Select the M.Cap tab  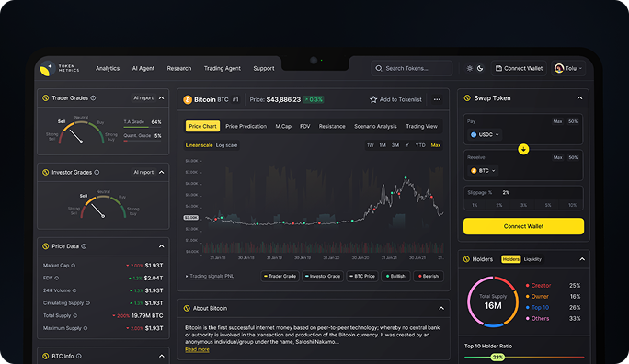point(283,126)
